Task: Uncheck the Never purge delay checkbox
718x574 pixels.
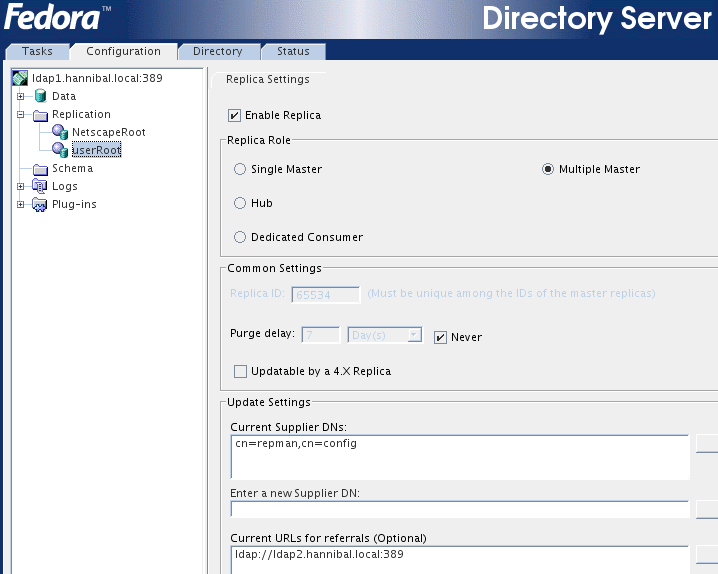Action: [x=441, y=337]
